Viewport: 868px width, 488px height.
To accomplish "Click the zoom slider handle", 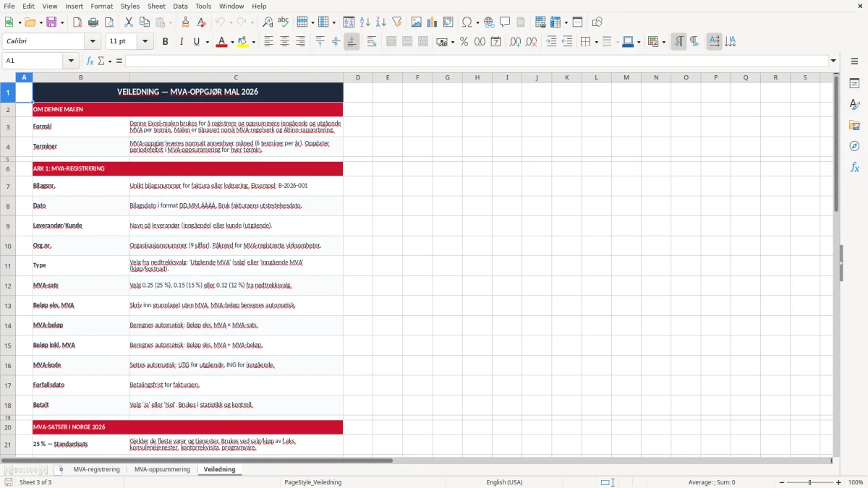I will coord(809,482).
